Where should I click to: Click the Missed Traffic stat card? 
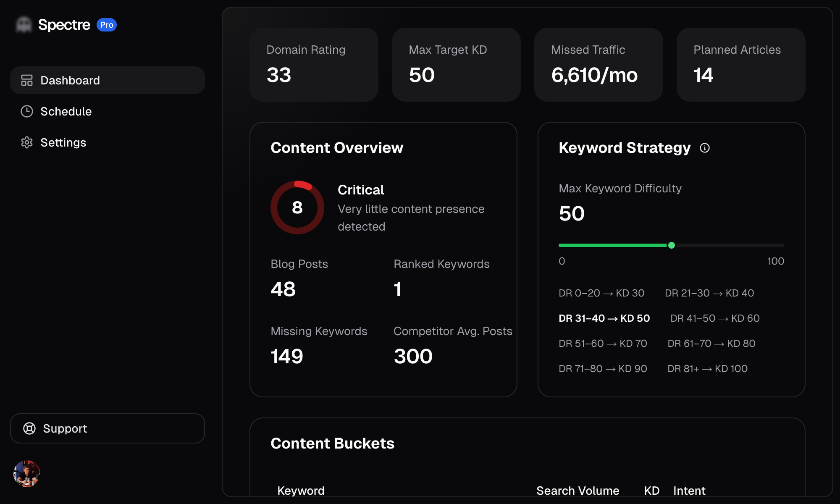[598, 64]
